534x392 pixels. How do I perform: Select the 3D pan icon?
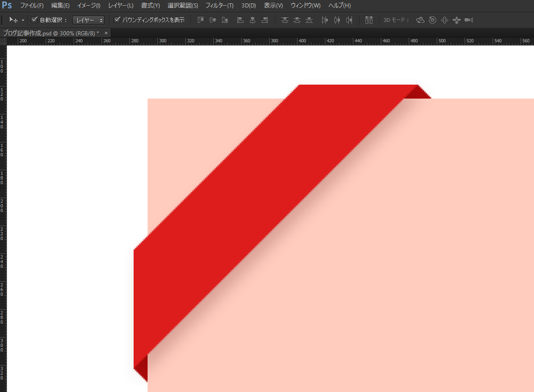[x=444, y=20]
